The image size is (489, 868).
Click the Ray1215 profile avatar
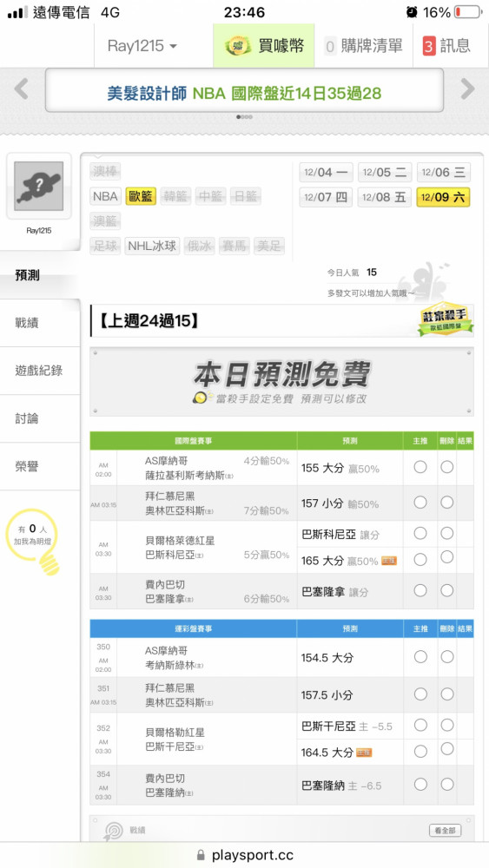pyautogui.click(x=39, y=186)
